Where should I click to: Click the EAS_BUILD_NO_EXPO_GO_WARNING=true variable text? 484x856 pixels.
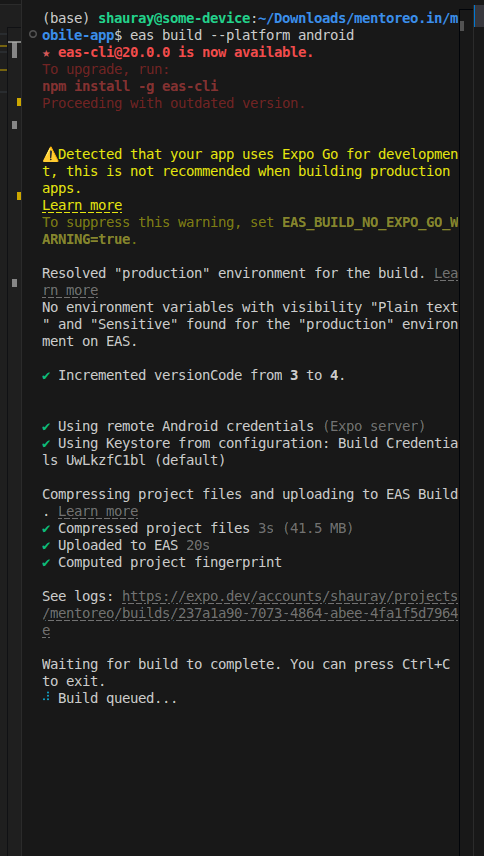click(x=250, y=231)
